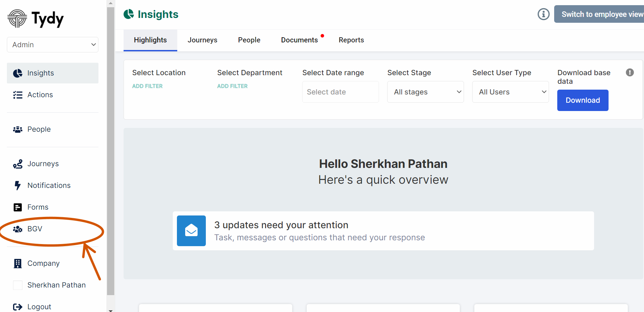Select Insights in the sidebar menu
Image resolution: width=644 pixels, height=312 pixels.
[x=53, y=73]
